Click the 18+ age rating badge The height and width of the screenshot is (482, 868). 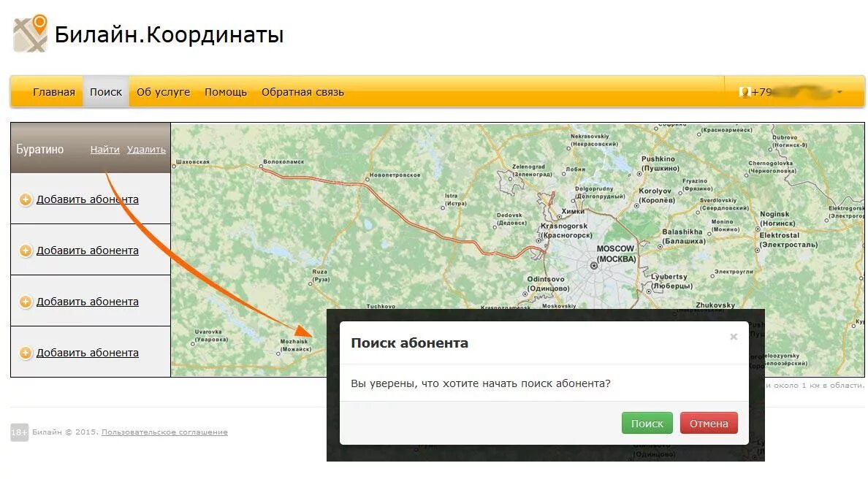(20, 432)
